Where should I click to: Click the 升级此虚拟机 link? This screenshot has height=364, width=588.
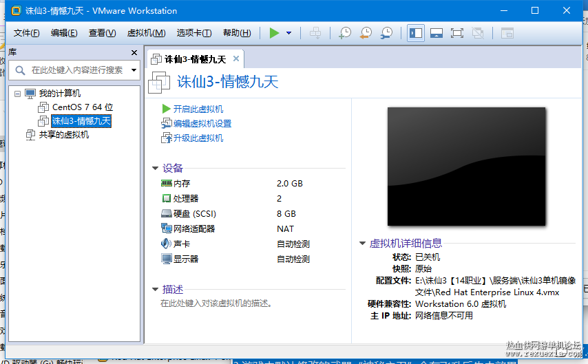pos(198,138)
